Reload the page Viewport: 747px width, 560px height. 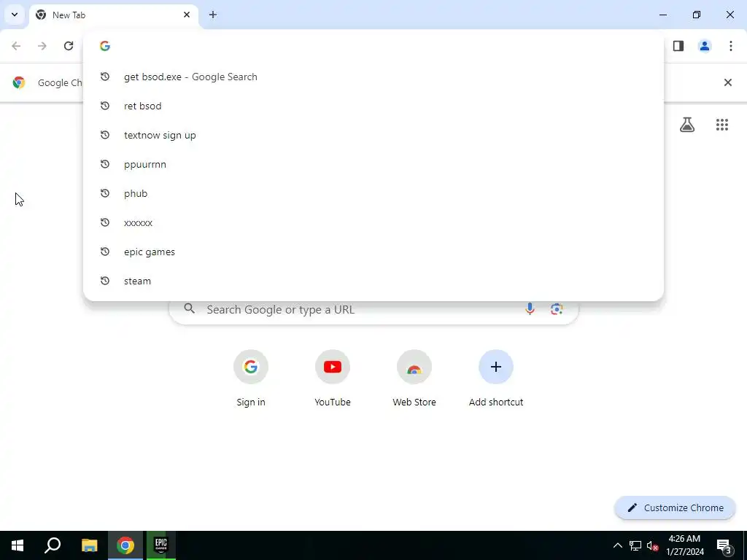click(x=69, y=46)
